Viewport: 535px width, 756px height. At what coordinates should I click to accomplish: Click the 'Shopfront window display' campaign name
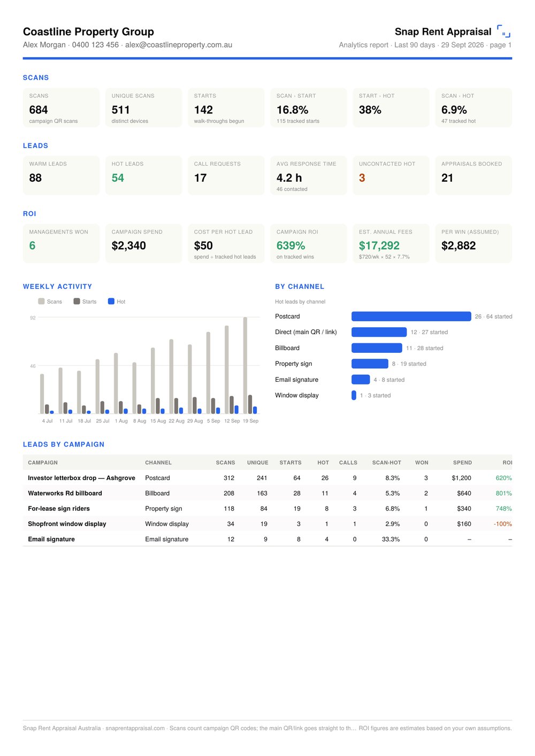click(x=67, y=524)
